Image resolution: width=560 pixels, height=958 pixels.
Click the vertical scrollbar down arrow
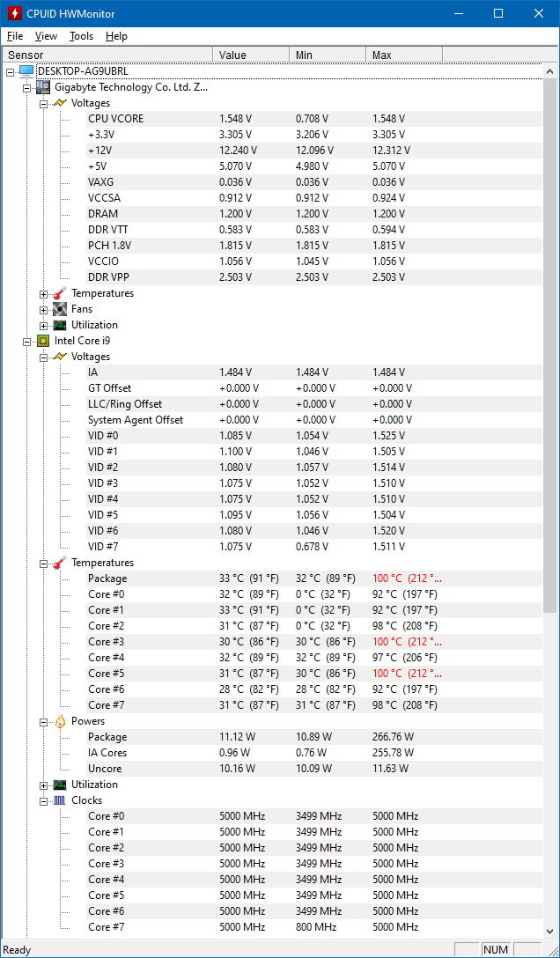[550, 931]
